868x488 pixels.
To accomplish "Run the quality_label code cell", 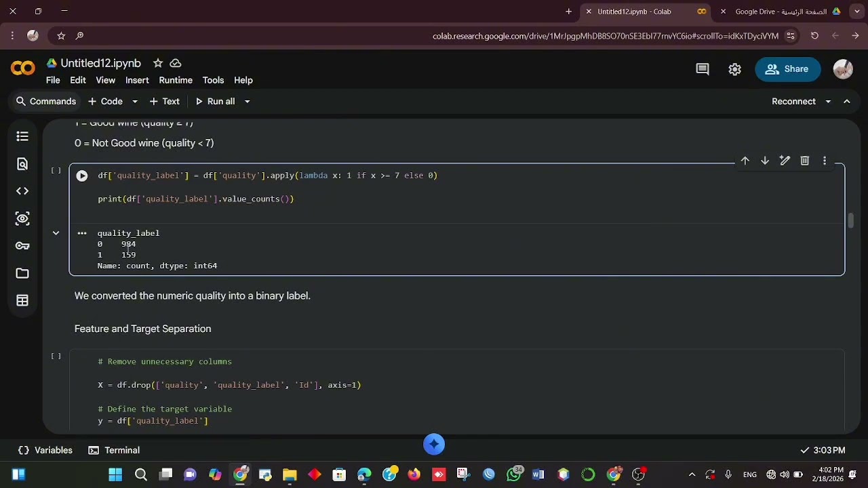I will click(x=82, y=176).
